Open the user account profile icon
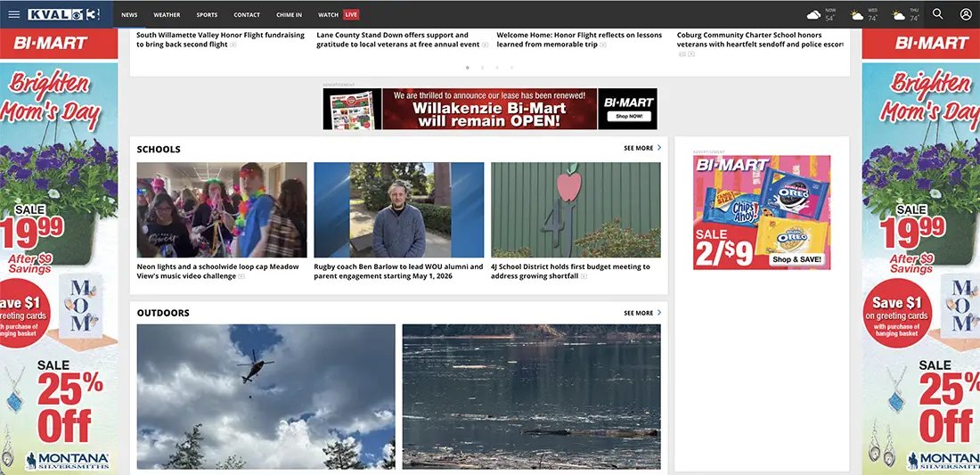980x475 pixels. coord(966,13)
